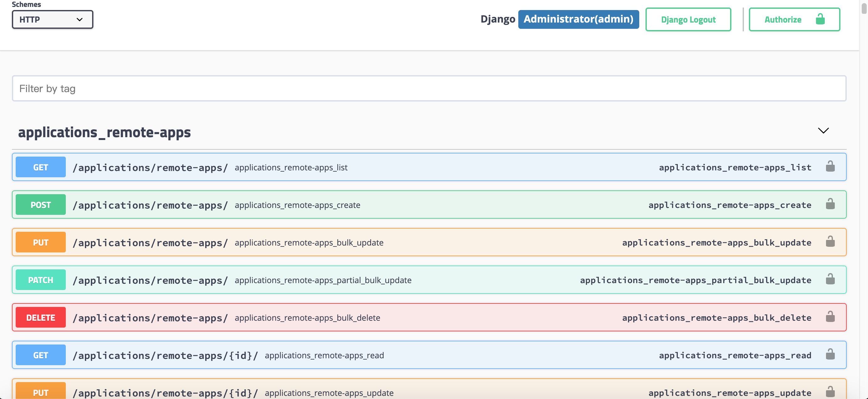The width and height of the screenshot is (868, 399).
Task: Click the padlock on the PUT bulk_update endpoint
Action: [830, 242]
